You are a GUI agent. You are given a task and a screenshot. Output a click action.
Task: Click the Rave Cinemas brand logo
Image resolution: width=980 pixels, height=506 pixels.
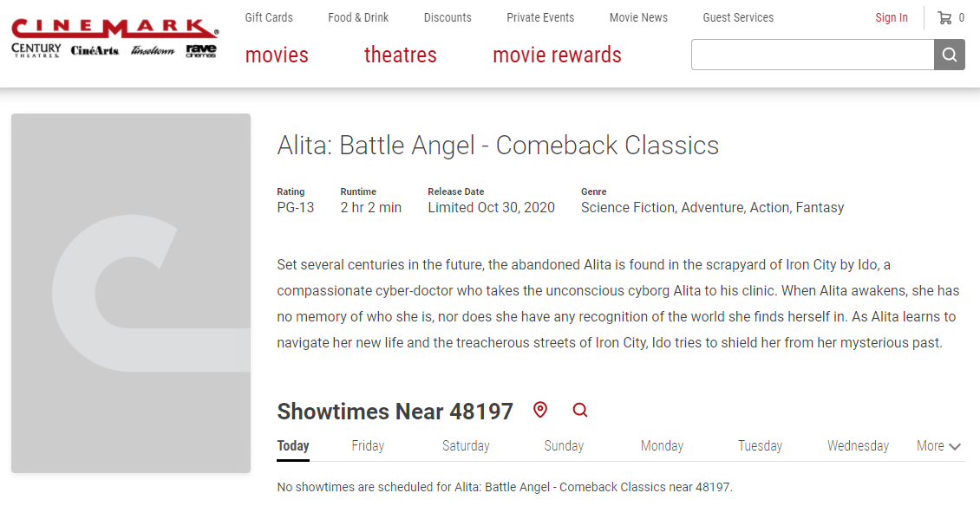pos(200,51)
